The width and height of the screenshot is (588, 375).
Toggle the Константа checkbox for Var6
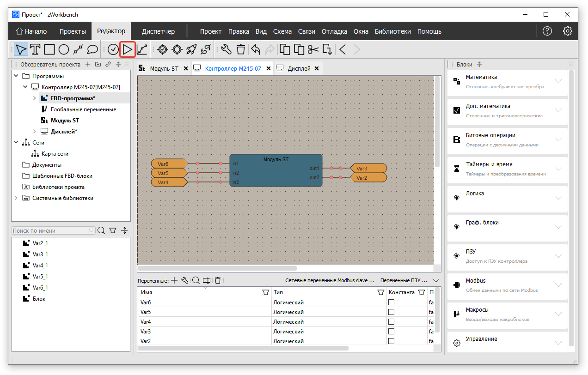tap(392, 302)
